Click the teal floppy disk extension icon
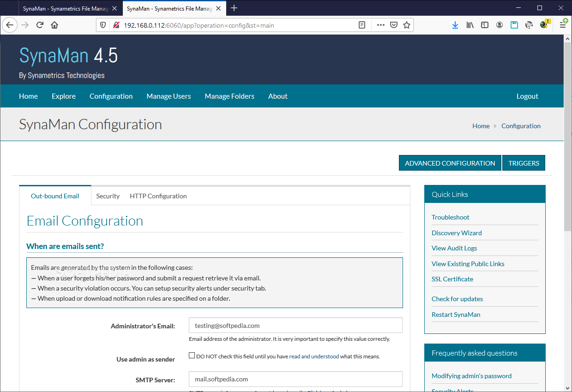The image size is (572, 392). click(x=514, y=25)
